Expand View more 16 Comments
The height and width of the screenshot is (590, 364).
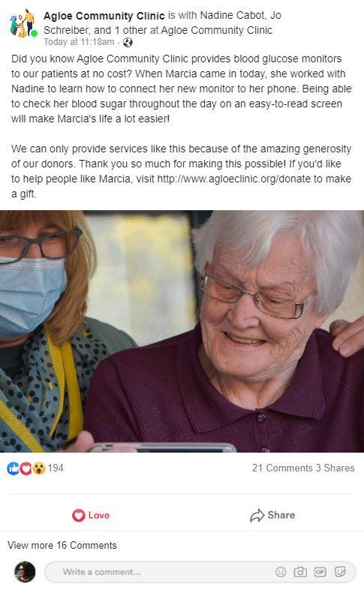click(62, 545)
